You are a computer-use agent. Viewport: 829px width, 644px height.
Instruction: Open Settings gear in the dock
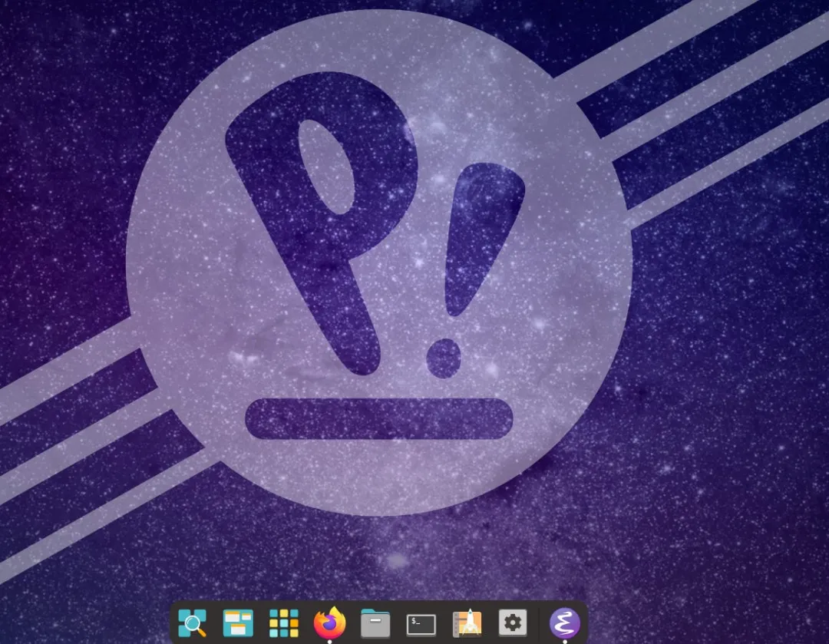[x=512, y=623]
